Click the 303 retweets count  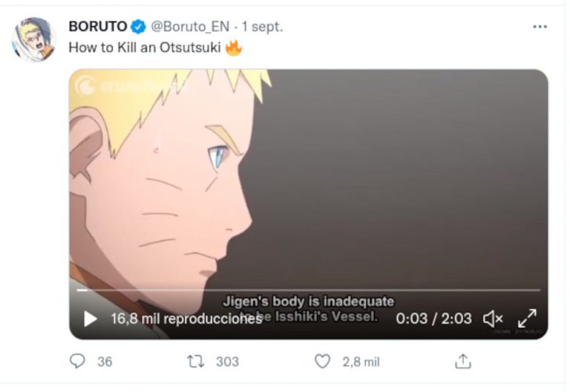227,362
